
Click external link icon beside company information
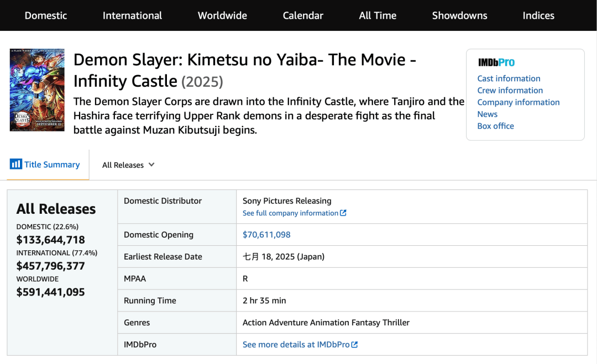click(343, 213)
